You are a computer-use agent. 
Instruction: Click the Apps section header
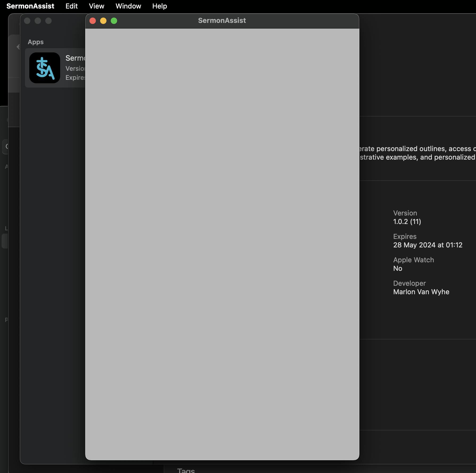[36, 42]
